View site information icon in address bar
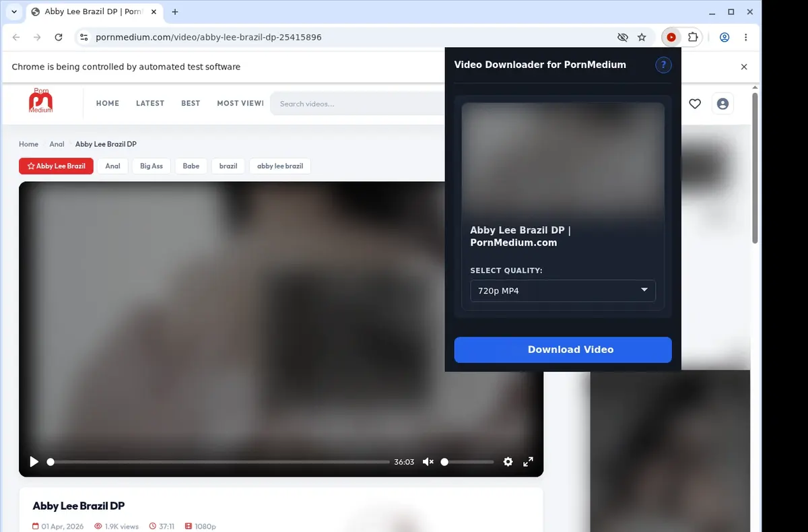 point(83,38)
